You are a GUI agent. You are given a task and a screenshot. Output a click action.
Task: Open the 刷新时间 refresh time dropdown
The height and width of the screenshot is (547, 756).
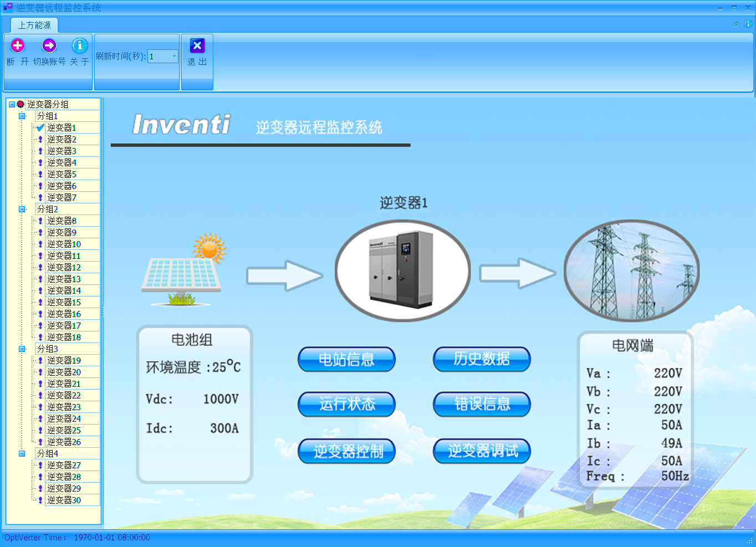click(x=173, y=57)
